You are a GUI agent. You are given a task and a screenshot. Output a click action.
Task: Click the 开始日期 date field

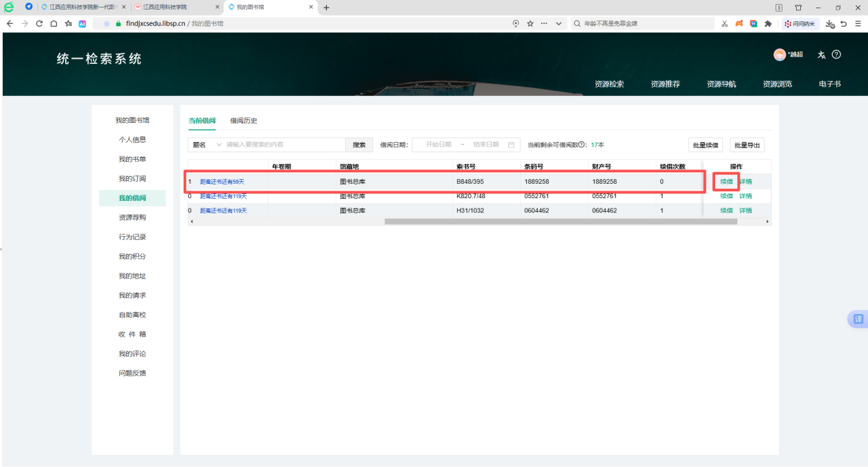438,145
